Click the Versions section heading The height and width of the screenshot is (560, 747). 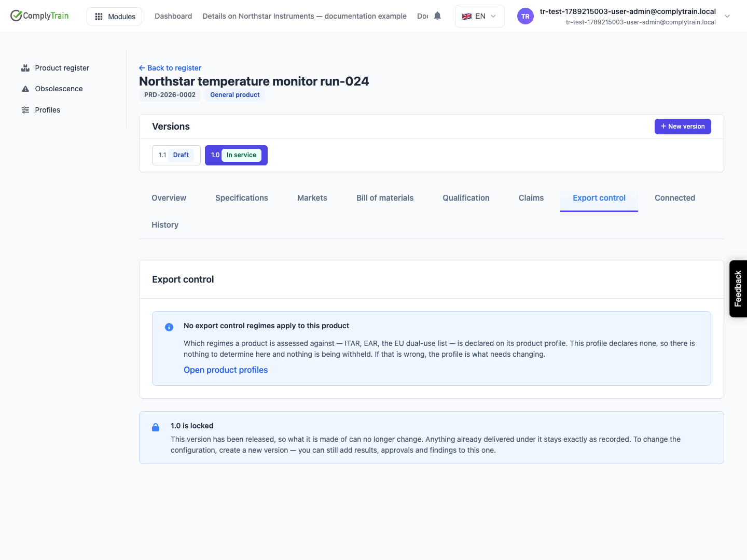pos(171,127)
